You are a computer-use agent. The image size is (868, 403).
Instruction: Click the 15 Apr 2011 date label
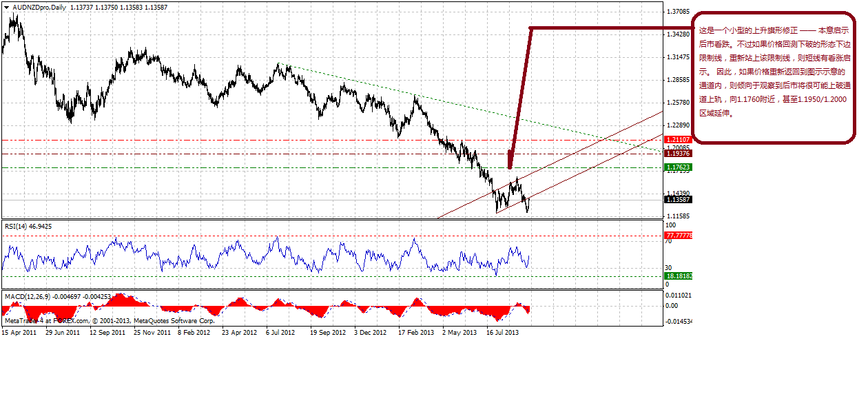click(19, 333)
